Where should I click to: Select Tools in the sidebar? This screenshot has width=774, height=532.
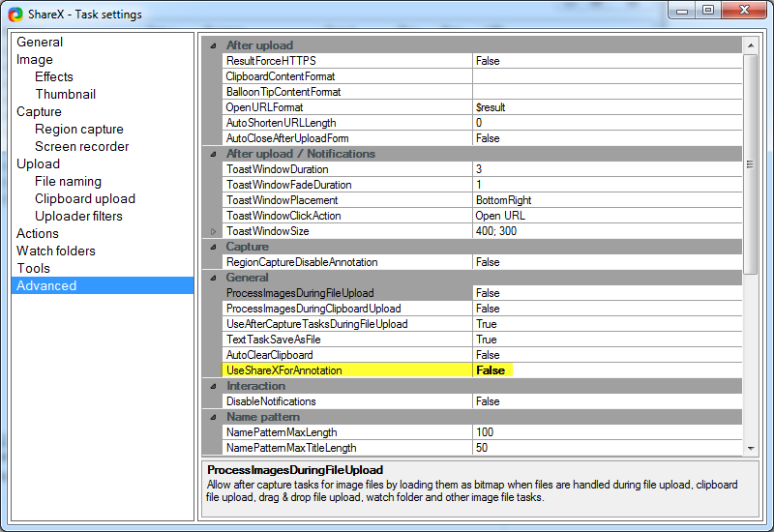(x=34, y=269)
